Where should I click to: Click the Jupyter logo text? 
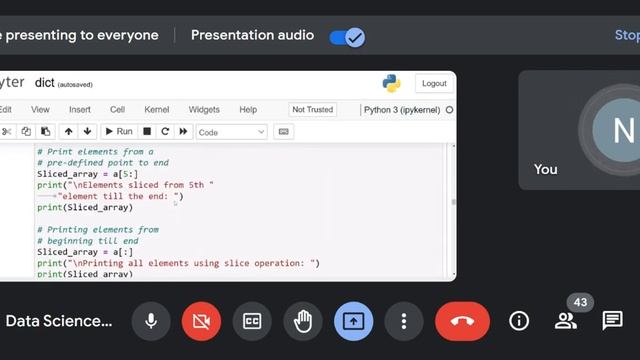(12, 82)
